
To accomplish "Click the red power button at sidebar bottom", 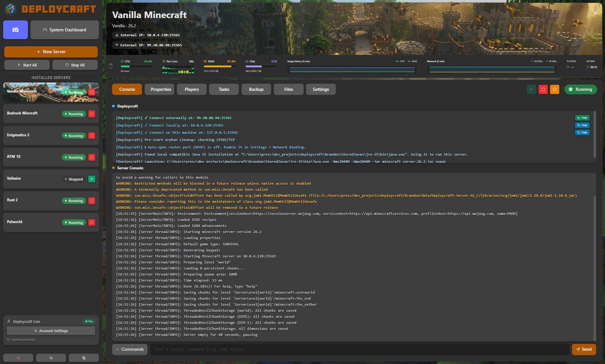I will point(18,358).
